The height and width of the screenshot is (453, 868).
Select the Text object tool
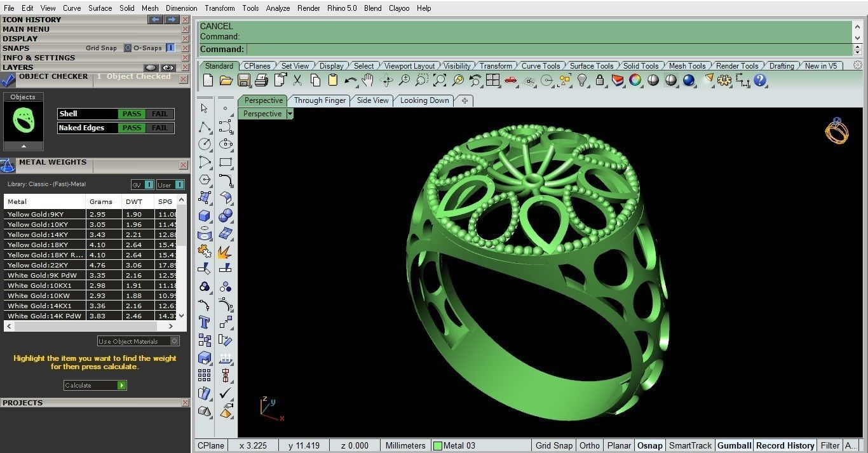[x=205, y=322]
